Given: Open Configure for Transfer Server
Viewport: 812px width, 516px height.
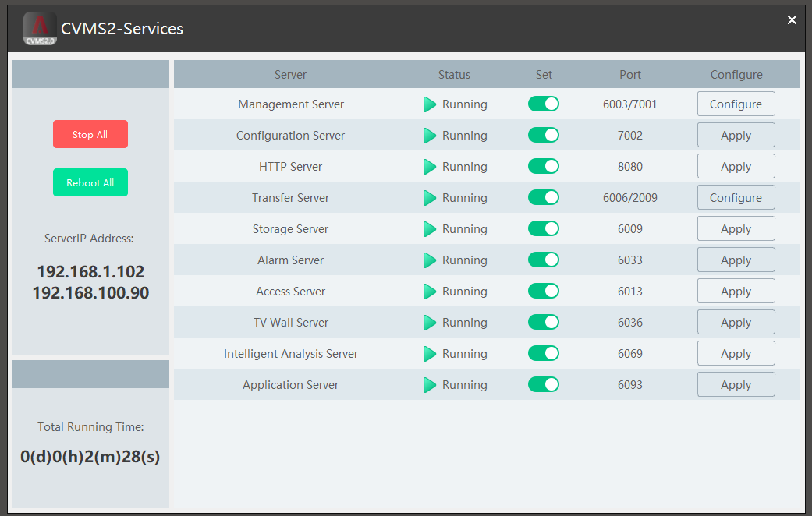Looking at the screenshot, I should [x=736, y=197].
